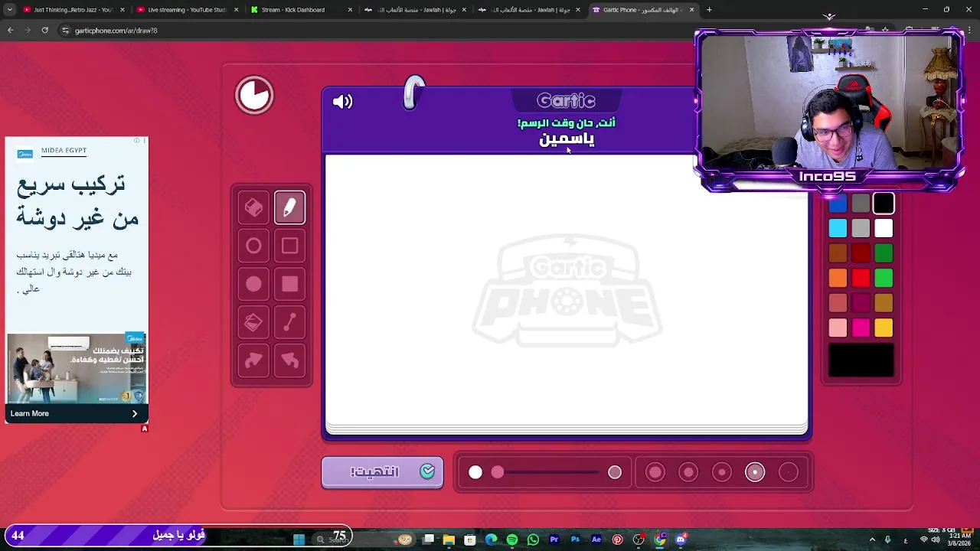Choose the smallest brush size
Viewport: 980px width, 551px height.
[x=789, y=473]
